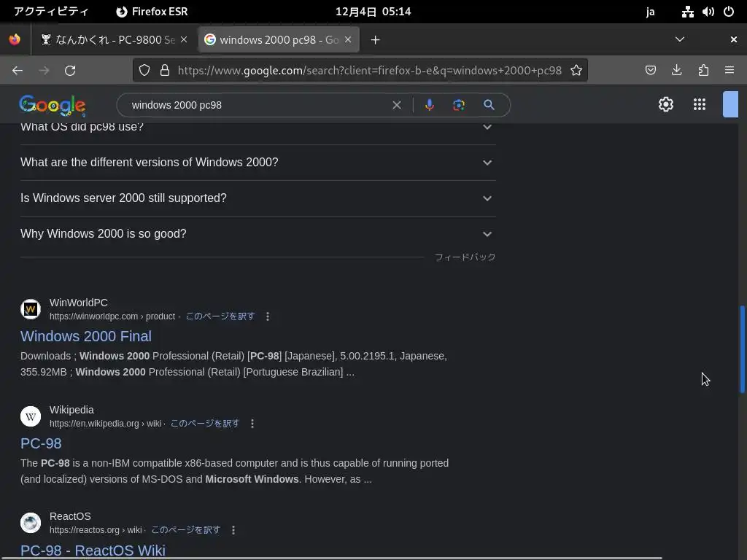Switch to なんかくれ PC-9800 tab

click(115, 39)
